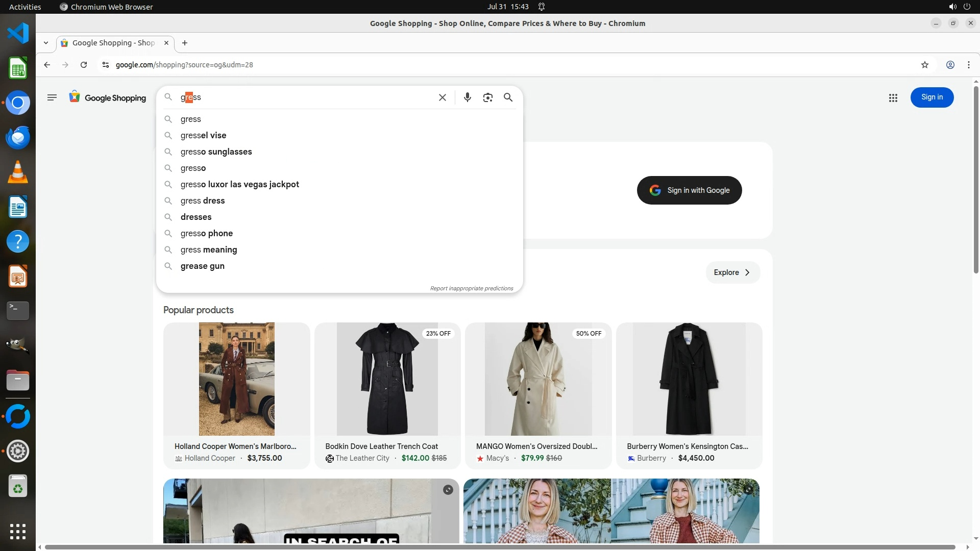Choose the "dresses" search suggestion

click(196, 217)
